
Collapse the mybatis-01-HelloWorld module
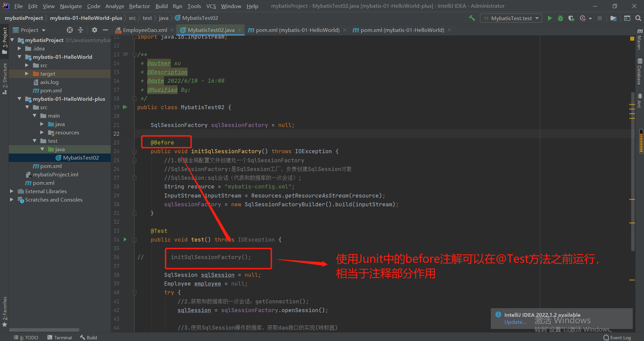tap(19, 57)
